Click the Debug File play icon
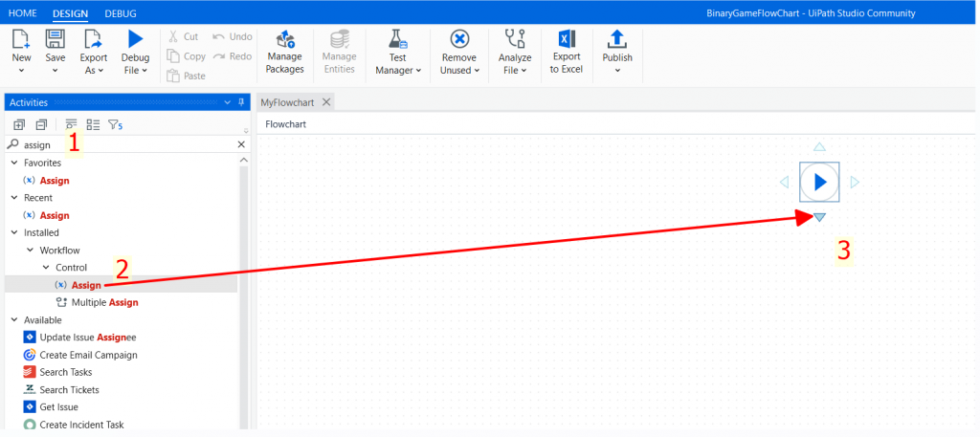 (135, 39)
